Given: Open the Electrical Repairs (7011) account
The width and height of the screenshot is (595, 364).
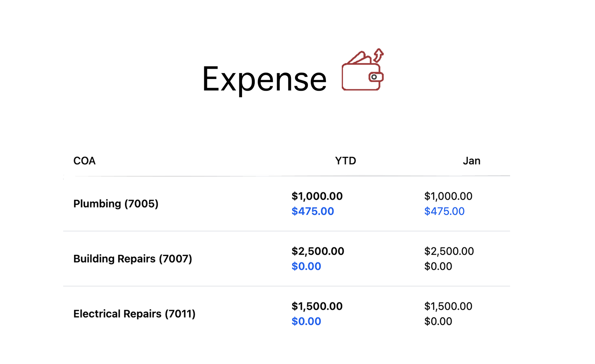Looking at the screenshot, I should [134, 314].
